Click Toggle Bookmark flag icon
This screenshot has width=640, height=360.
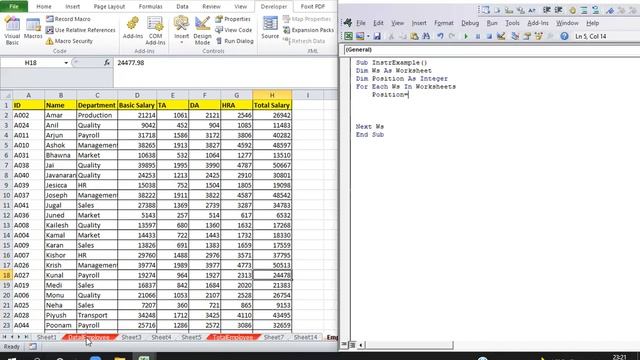610,11
